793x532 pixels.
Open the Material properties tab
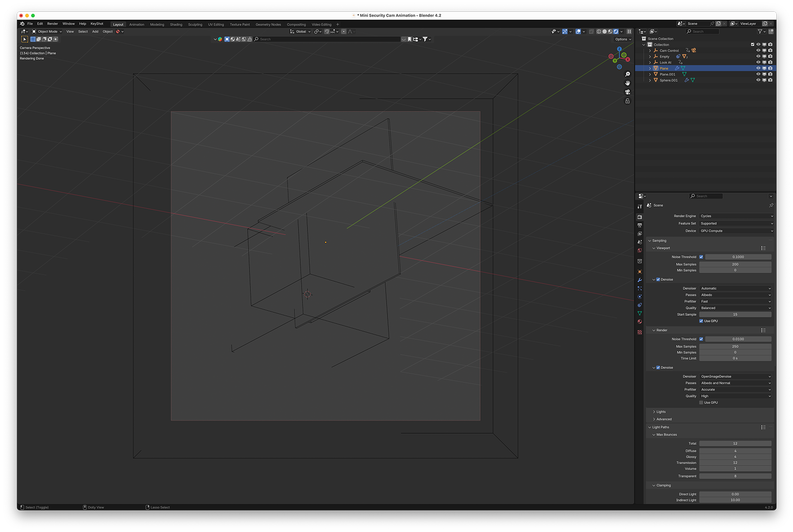point(640,322)
